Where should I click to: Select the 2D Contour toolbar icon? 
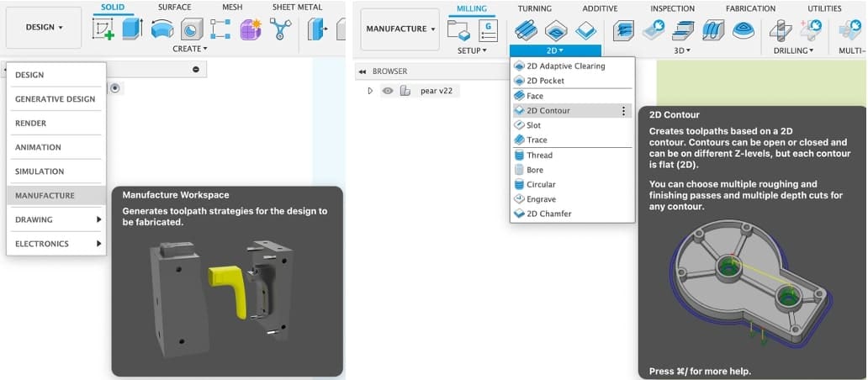coord(585,30)
